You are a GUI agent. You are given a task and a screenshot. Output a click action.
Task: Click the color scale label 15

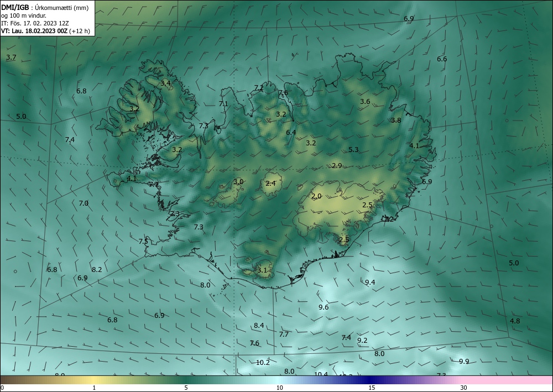372,388
